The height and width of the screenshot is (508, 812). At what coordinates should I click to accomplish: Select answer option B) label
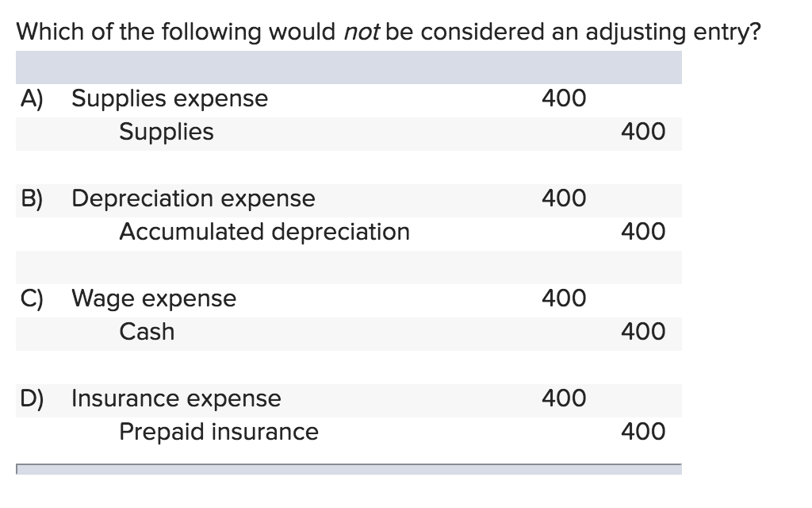32,198
